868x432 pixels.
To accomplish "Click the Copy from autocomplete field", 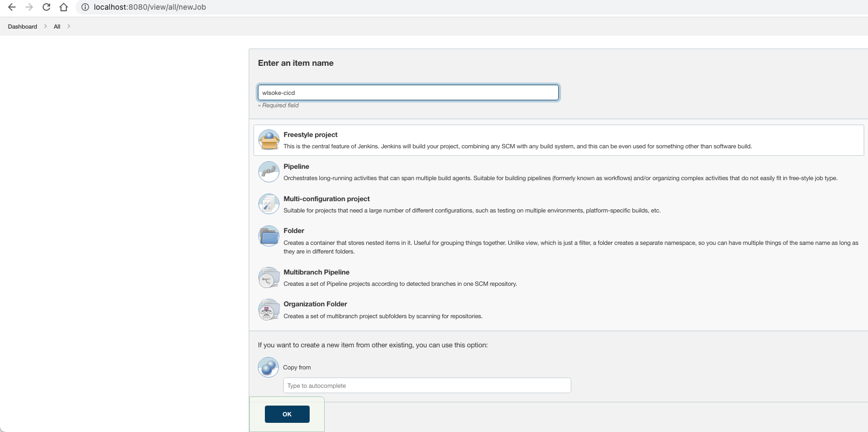I will [427, 386].
